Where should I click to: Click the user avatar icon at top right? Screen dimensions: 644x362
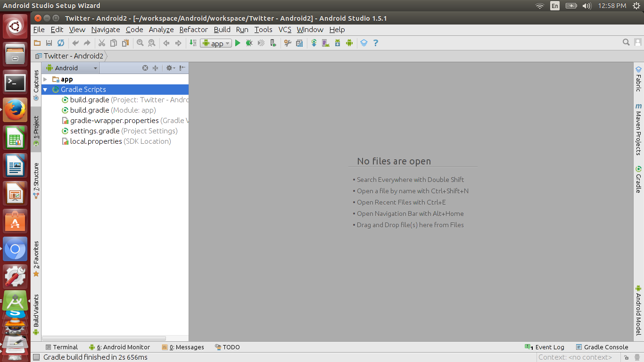pos(637,42)
